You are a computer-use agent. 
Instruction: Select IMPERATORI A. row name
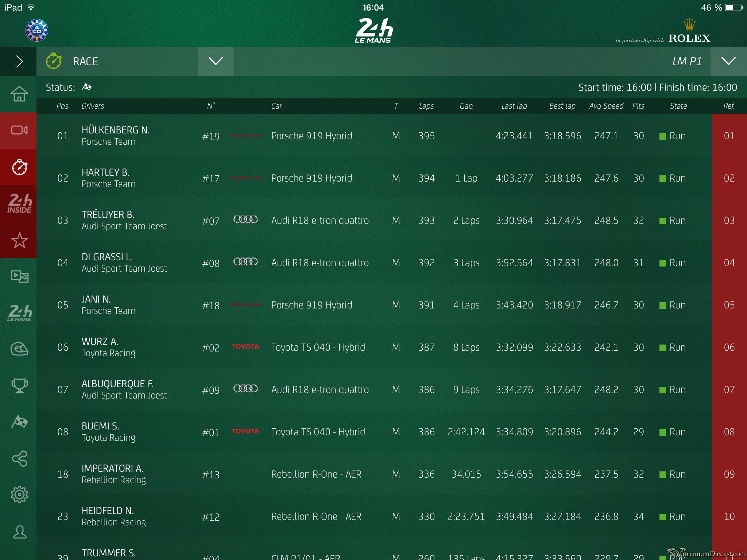(x=112, y=468)
